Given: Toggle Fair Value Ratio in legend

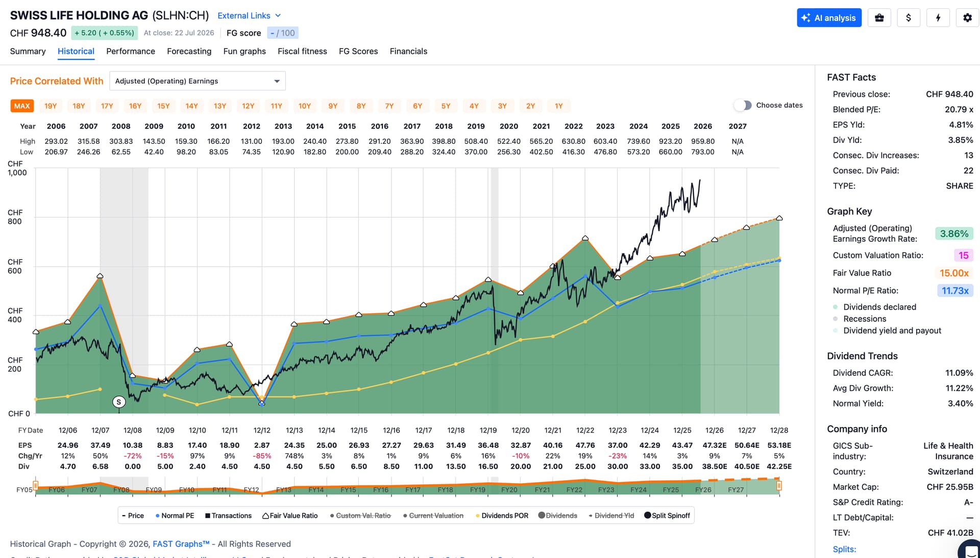Looking at the screenshot, I should point(290,516).
